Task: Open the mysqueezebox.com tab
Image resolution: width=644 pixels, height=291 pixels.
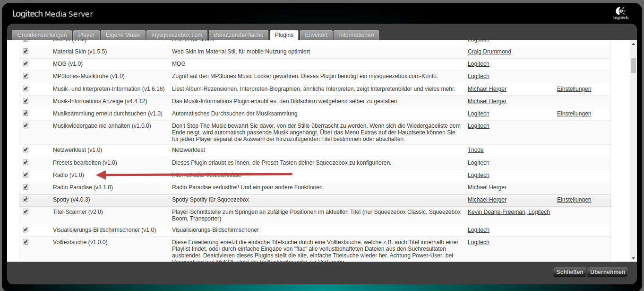Action: tap(177, 35)
